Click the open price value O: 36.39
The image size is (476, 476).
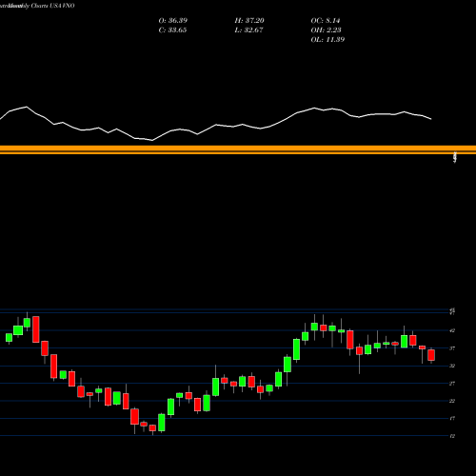173,21
